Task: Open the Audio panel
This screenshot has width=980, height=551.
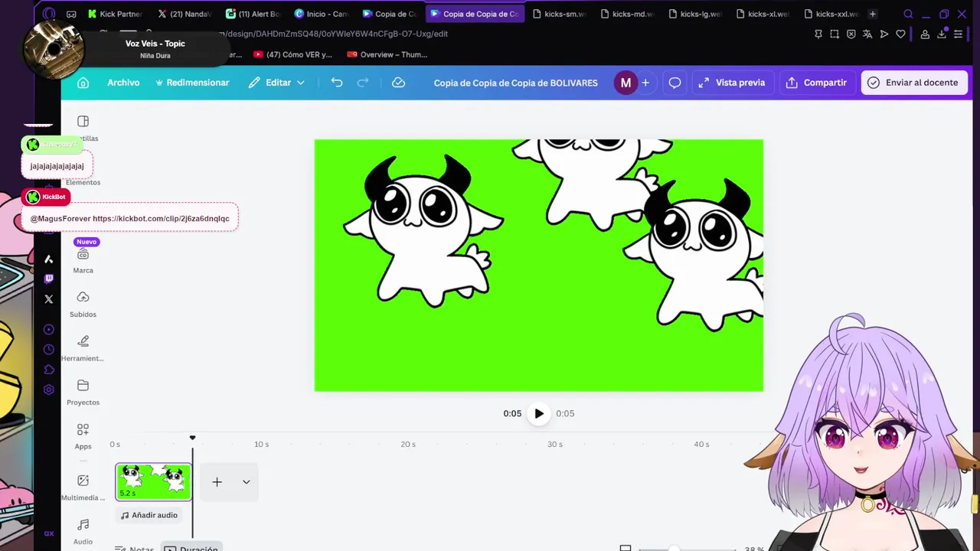Action: pyautogui.click(x=83, y=531)
